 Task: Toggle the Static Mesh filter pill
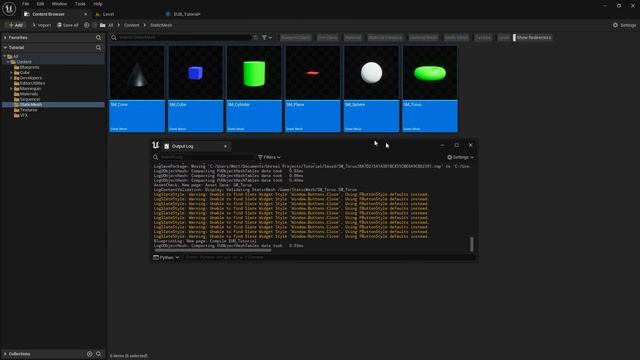(456, 38)
